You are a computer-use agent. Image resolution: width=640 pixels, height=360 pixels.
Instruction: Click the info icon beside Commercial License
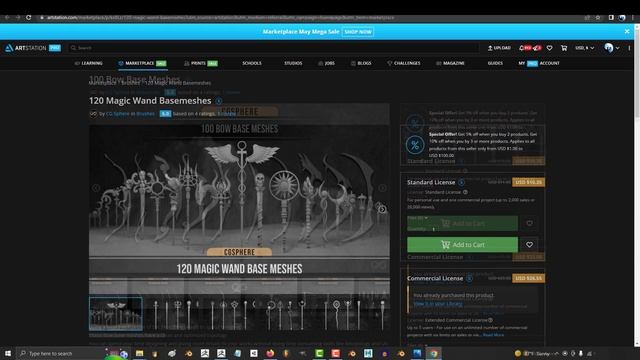(x=469, y=278)
